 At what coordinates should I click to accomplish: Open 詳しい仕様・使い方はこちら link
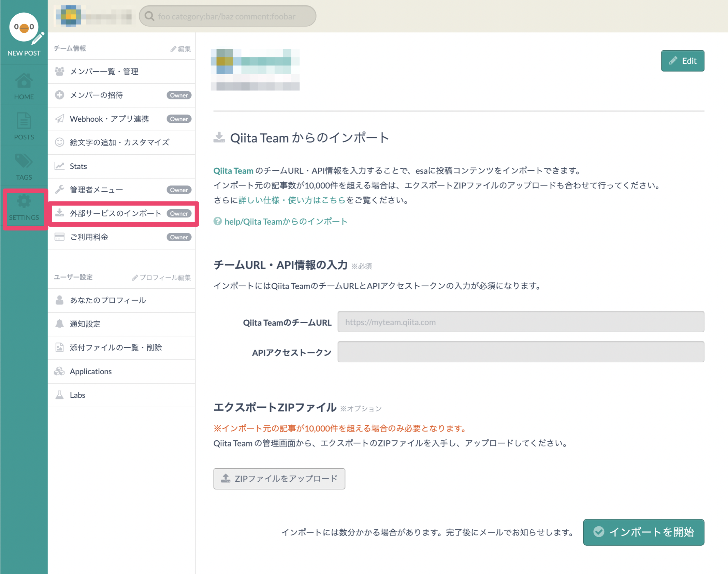pyautogui.click(x=292, y=200)
